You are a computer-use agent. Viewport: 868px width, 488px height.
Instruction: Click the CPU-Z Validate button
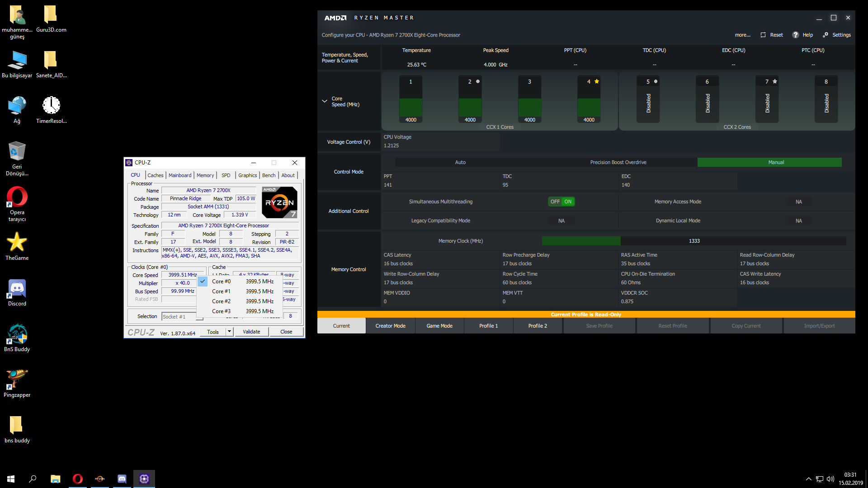pyautogui.click(x=251, y=332)
